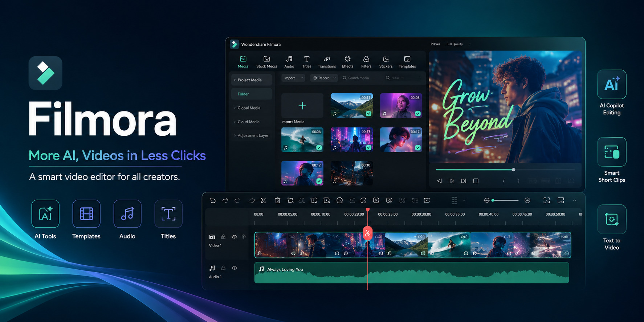Select the Always Loving You audio clip
The image size is (644, 322).
pos(412,273)
